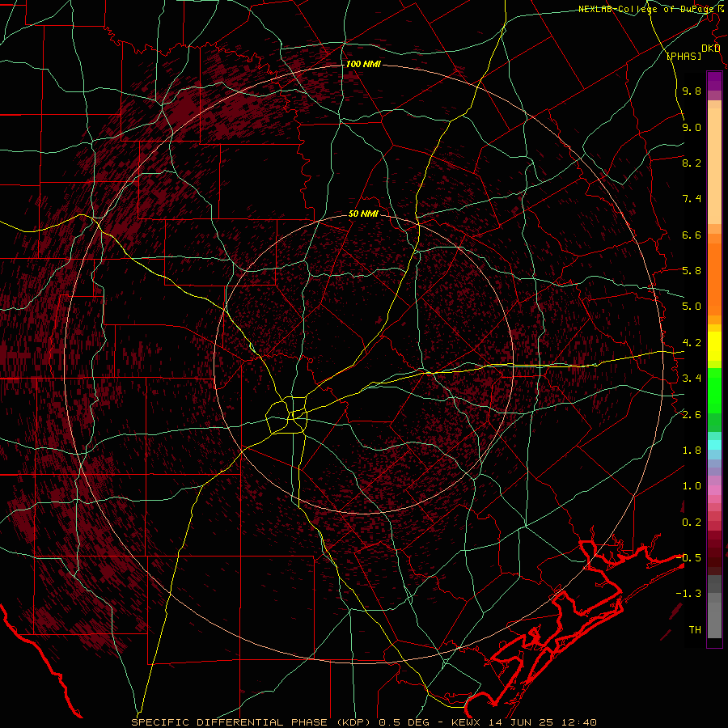Click the "[PHAS]" label above the color bar
728x728 pixels.
[684, 56]
